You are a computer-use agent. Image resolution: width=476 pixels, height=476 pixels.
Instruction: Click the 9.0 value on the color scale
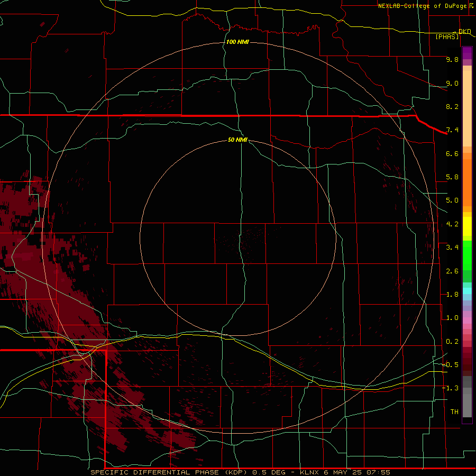click(x=452, y=83)
